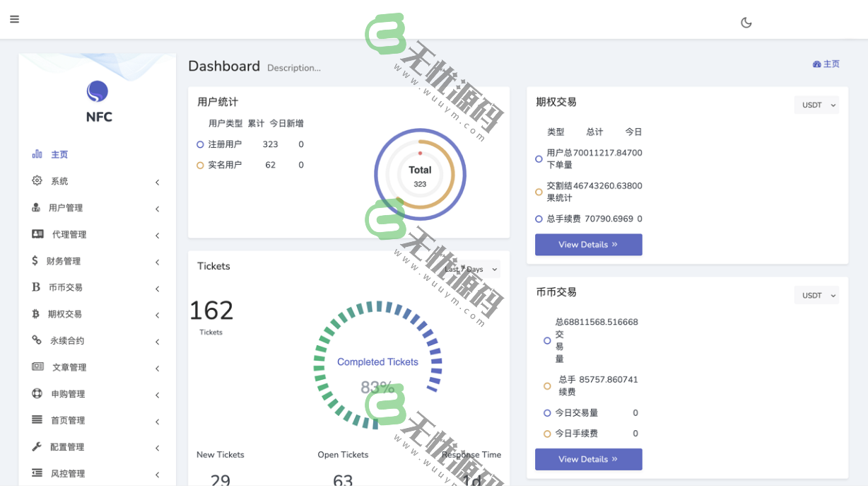The image size is (868, 486).
Task: Select the gear icon next to 系统
Action: pyautogui.click(x=37, y=180)
